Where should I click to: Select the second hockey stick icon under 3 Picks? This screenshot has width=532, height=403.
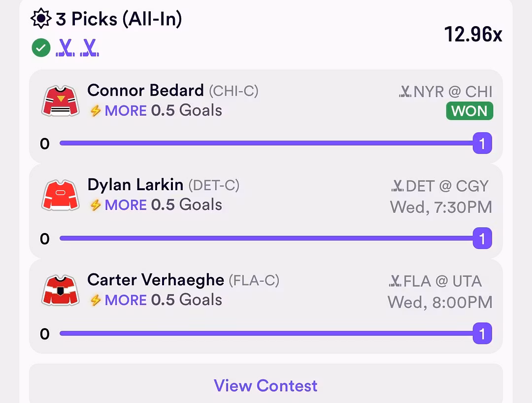point(90,48)
